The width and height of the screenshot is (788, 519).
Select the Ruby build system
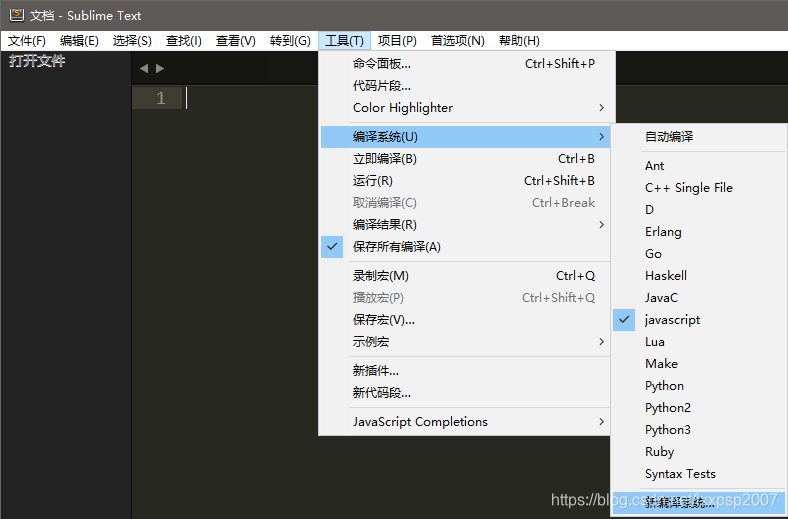(699, 452)
